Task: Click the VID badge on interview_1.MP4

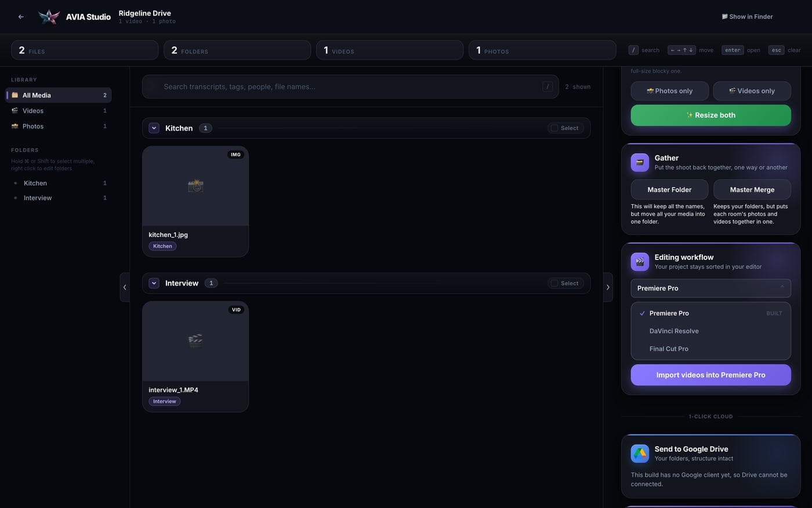Action: pyautogui.click(x=236, y=310)
